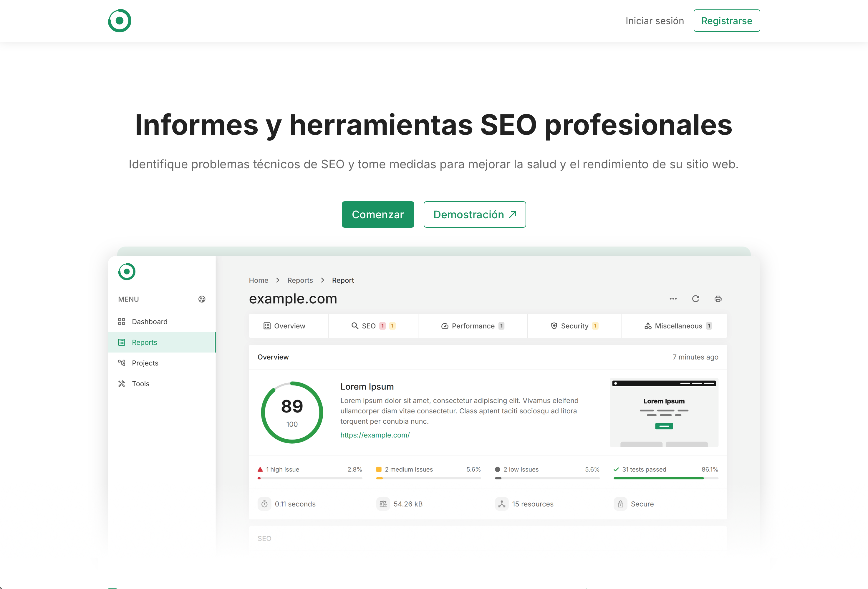This screenshot has height=589, width=868.
Task: Click the chevron after Reports in the breadcrumb
Action: (323, 280)
